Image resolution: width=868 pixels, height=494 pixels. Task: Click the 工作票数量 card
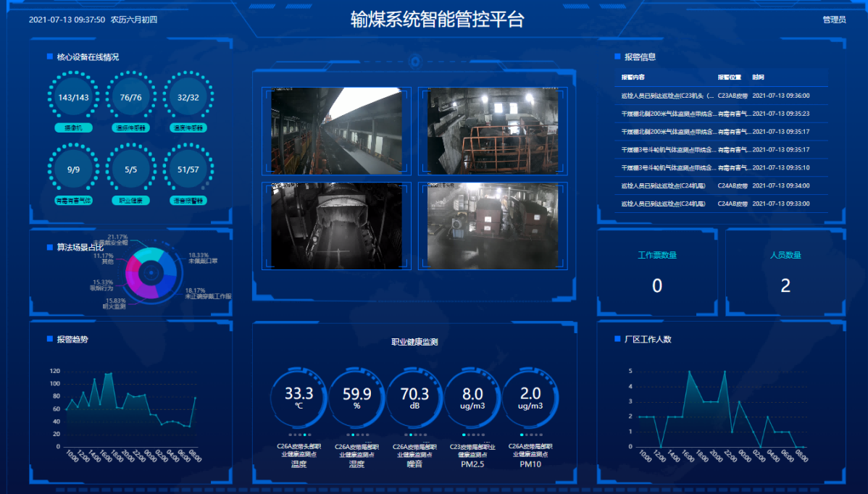click(x=657, y=272)
